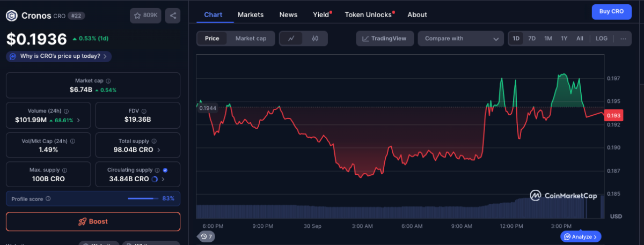Screen dimensions: 644x245
Task: Click the history events badge on chart
Action: click(207, 236)
